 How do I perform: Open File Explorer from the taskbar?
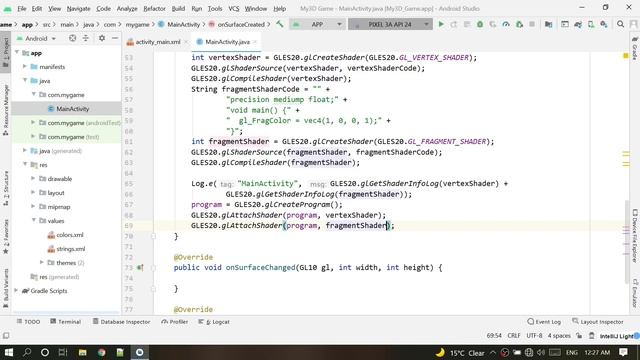point(82,352)
